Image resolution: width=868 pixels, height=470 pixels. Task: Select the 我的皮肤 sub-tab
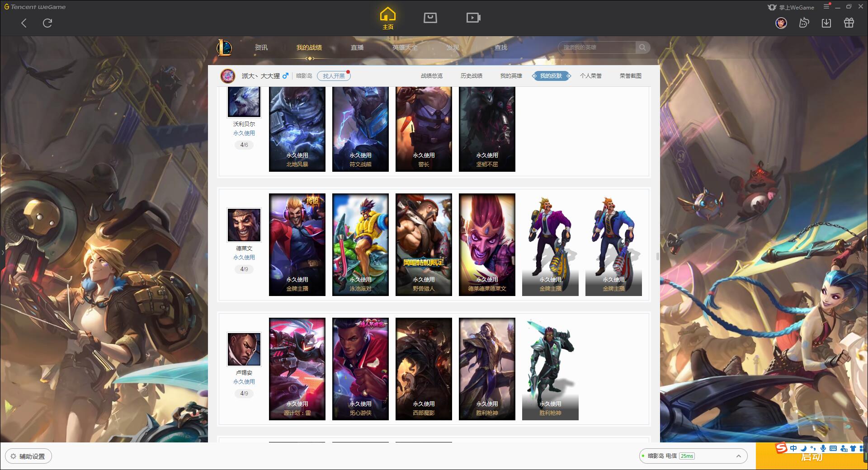551,76
